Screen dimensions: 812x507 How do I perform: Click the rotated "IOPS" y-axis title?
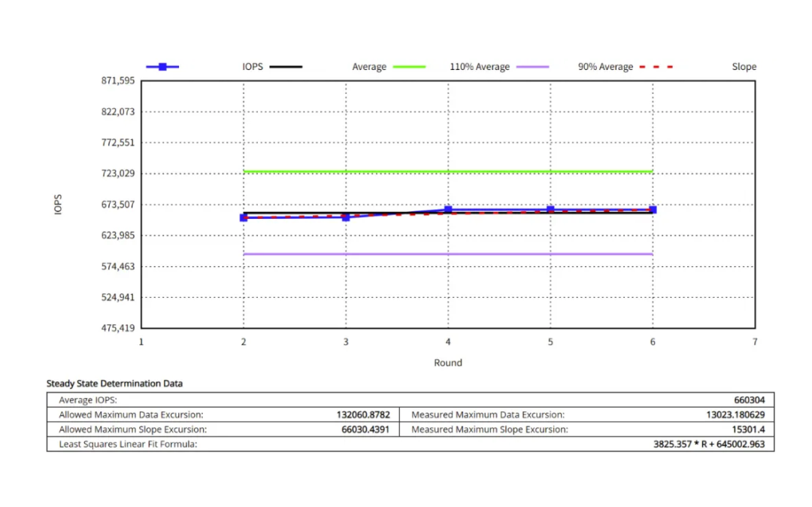click(58, 205)
